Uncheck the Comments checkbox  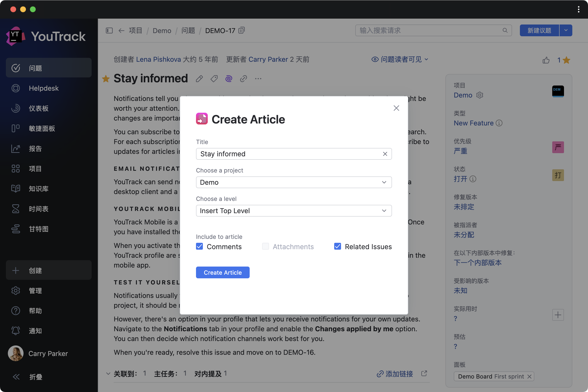[x=199, y=246]
